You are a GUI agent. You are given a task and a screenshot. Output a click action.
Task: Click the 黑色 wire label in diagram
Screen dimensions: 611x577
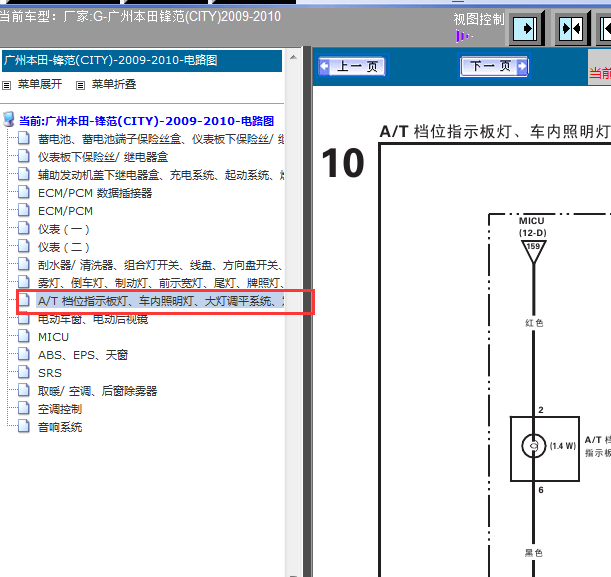click(x=533, y=552)
